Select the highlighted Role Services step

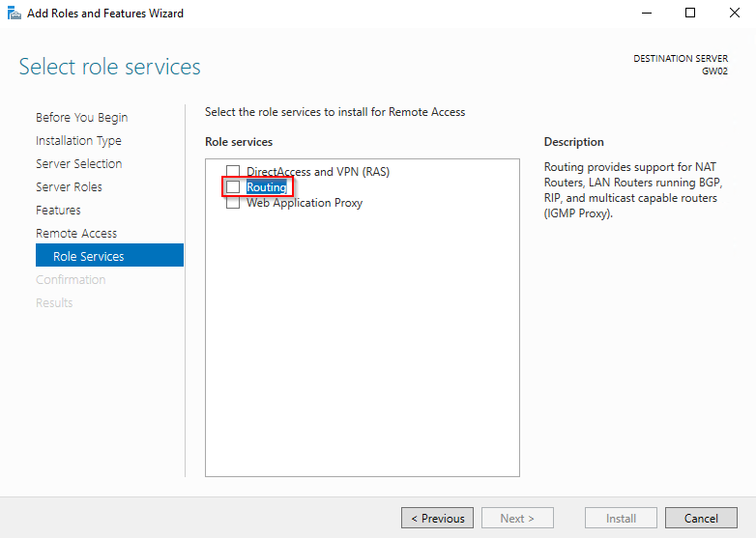tap(109, 255)
